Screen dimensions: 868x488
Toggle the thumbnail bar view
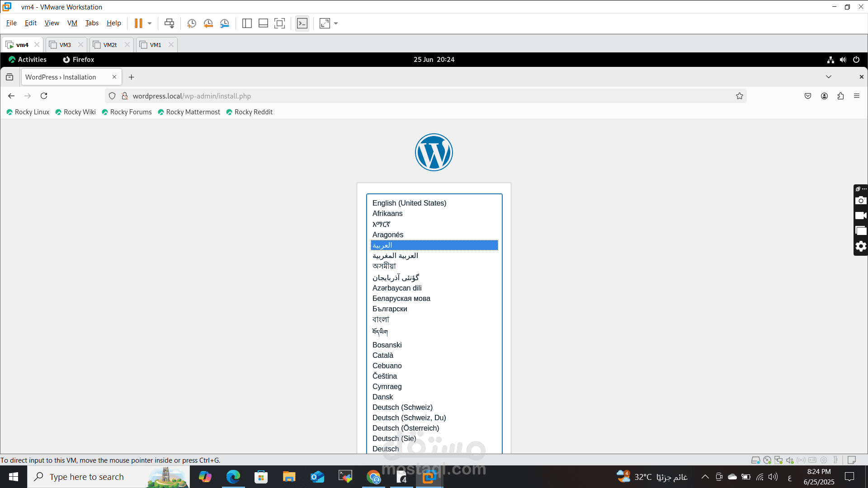click(x=263, y=23)
